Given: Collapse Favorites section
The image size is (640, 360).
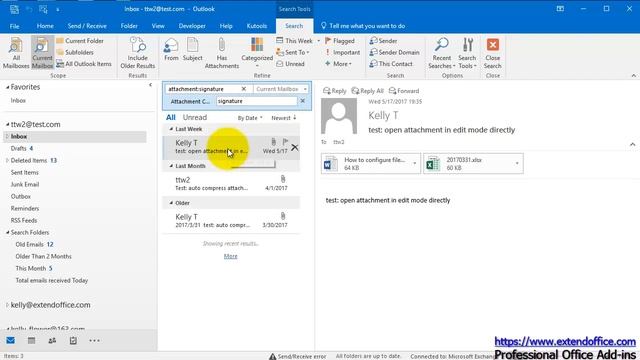Looking at the screenshot, I should [7, 87].
